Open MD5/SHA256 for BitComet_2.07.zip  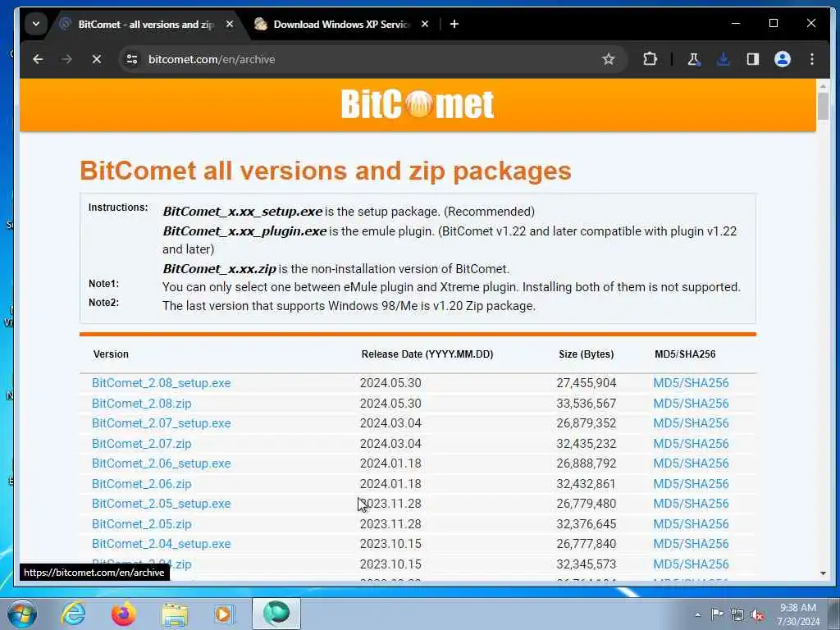[x=691, y=444]
